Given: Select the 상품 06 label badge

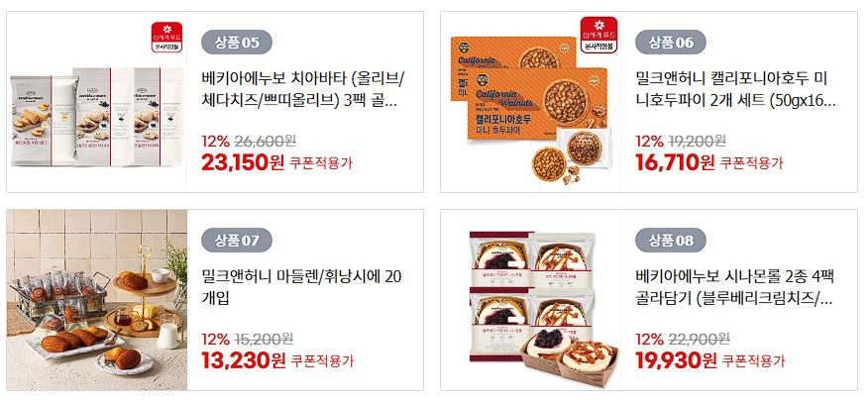Looking at the screenshot, I should coord(671,43).
